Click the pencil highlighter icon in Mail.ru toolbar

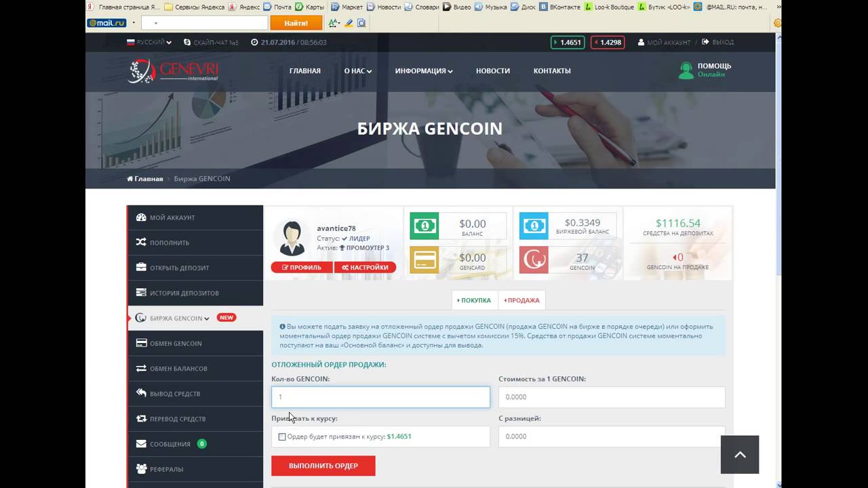coord(349,23)
